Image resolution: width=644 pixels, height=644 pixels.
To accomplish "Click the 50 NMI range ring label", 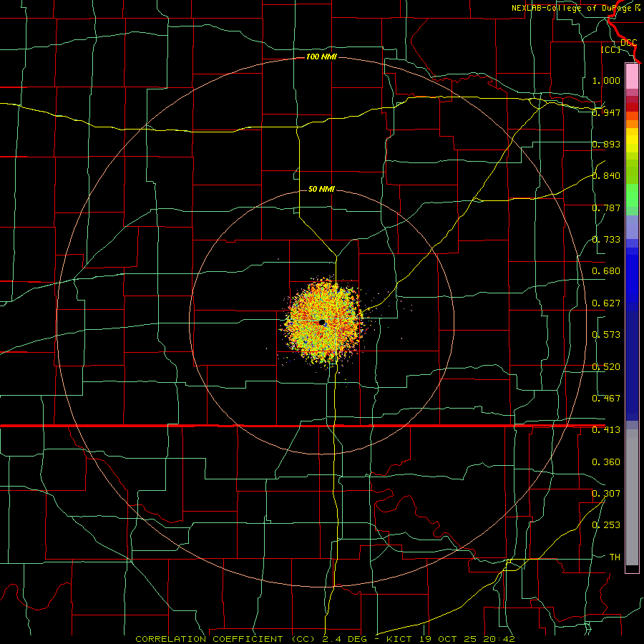I will coord(321,189).
